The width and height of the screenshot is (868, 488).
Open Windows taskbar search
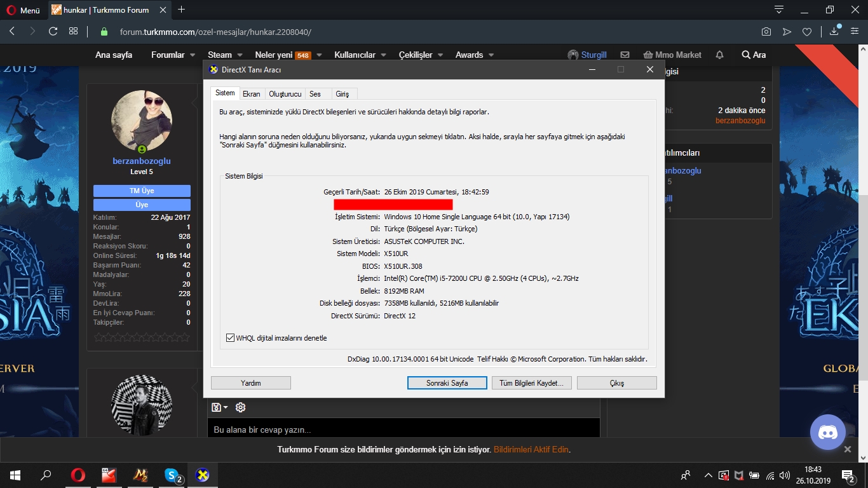[46, 475]
